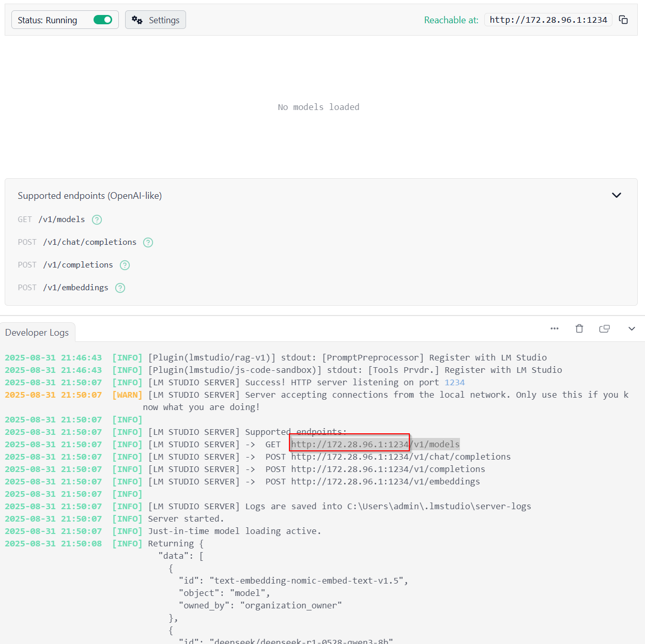645x644 pixels.
Task: Click the Settings gear icon
Action: [137, 20]
